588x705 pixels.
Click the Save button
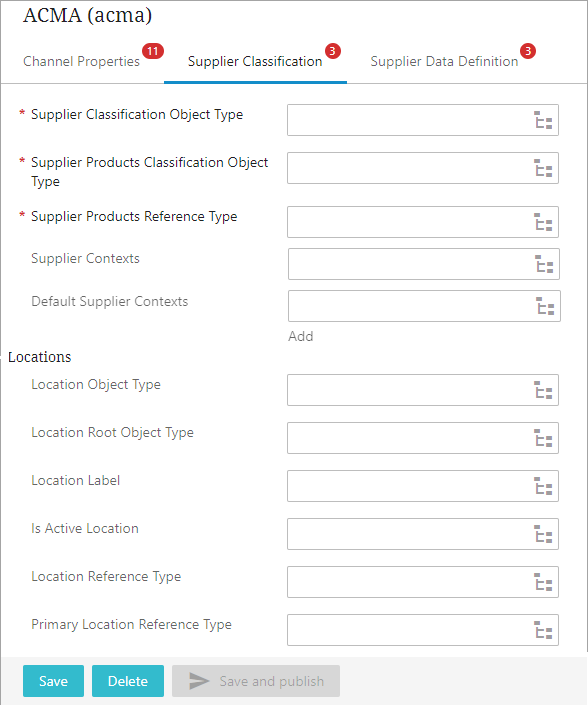53,681
